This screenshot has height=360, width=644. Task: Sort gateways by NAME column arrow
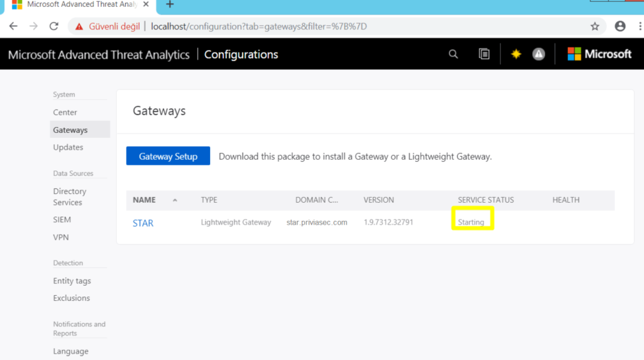click(175, 200)
